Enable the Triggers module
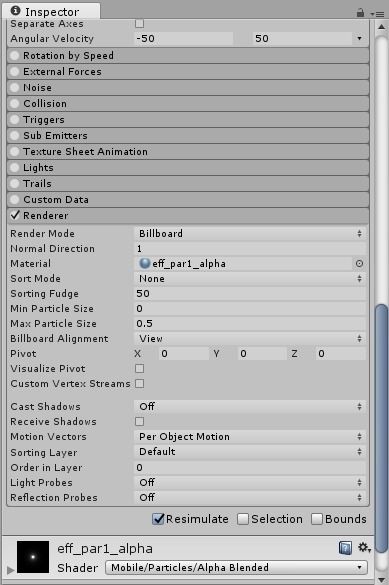This screenshot has width=389, height=585. [x=15, y=120]
